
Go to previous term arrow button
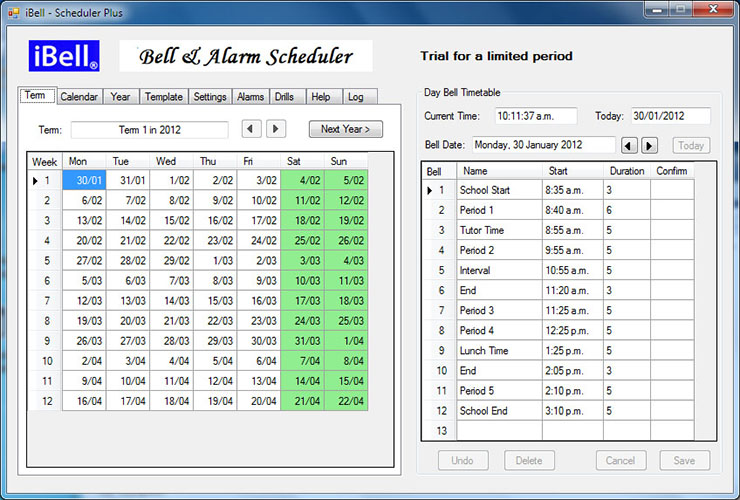coord(251,129)
